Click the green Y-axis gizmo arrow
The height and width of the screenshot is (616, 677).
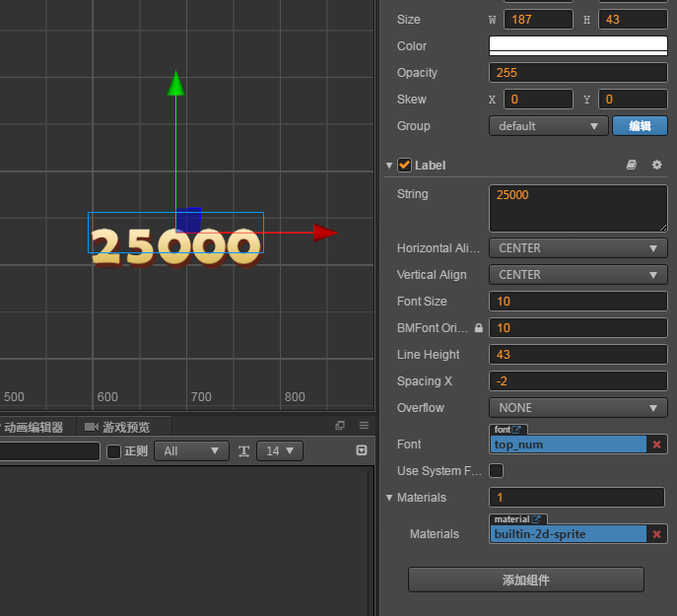pyautogui.click(x=175, y=83)
